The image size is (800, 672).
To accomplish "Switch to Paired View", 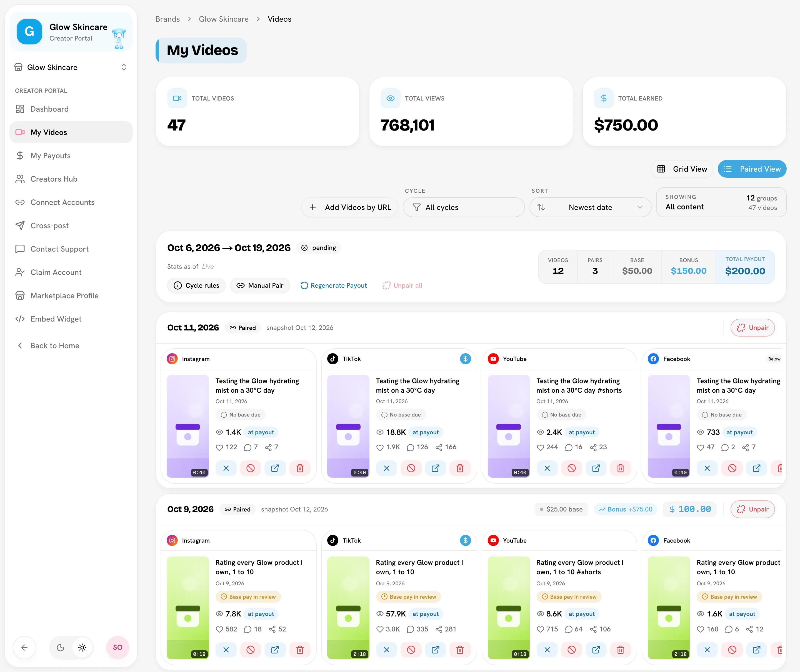I will coord(752,169).
